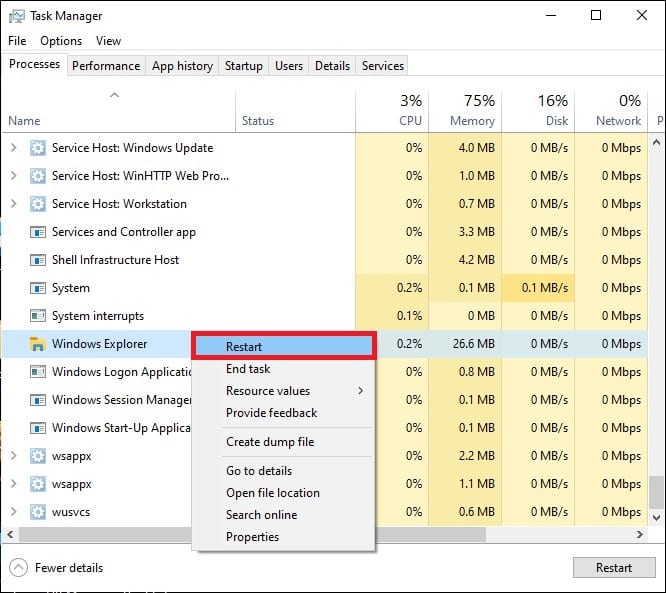Image resolution: width=666 pixels, height=593 pixels.
Task: Open the View menu
Action: [108, 41]
